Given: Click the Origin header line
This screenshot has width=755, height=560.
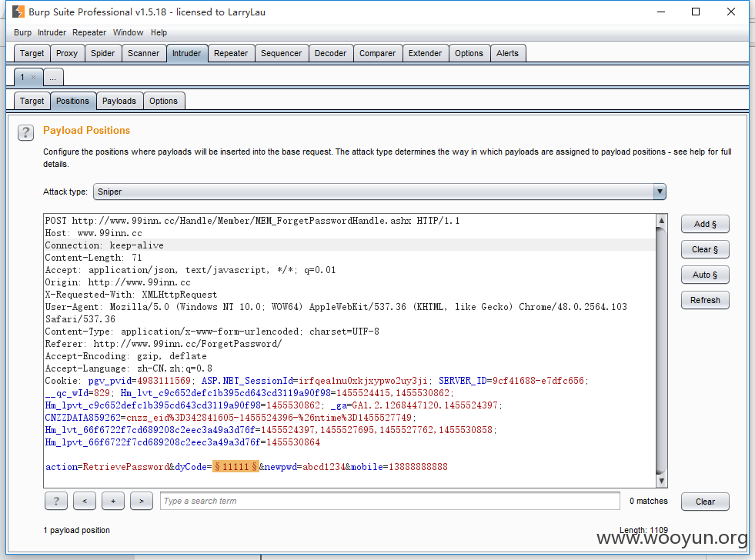Looking at the screenshot, I should coord(118,282).
